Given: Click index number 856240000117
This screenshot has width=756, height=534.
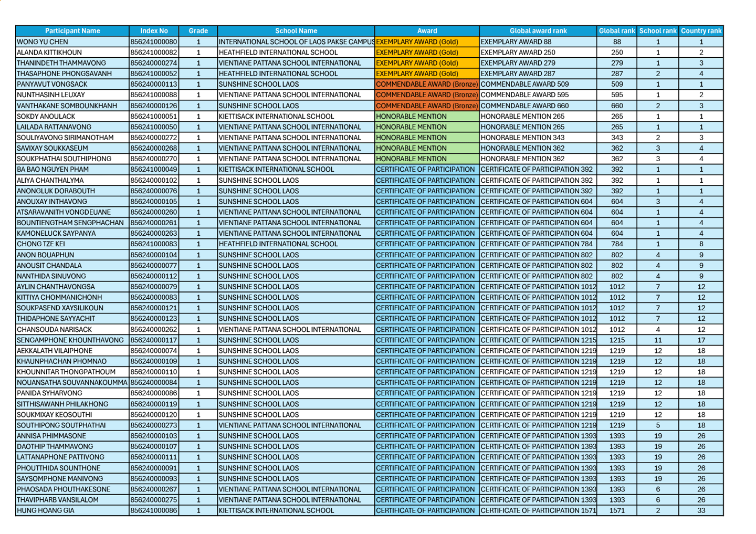Looking at the screenshot, I should click(x=154, y=340).
